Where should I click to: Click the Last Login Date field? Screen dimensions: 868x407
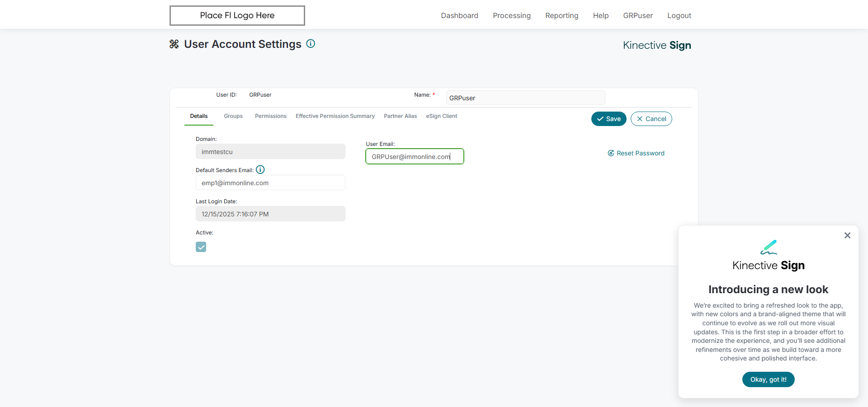(270, 214)
